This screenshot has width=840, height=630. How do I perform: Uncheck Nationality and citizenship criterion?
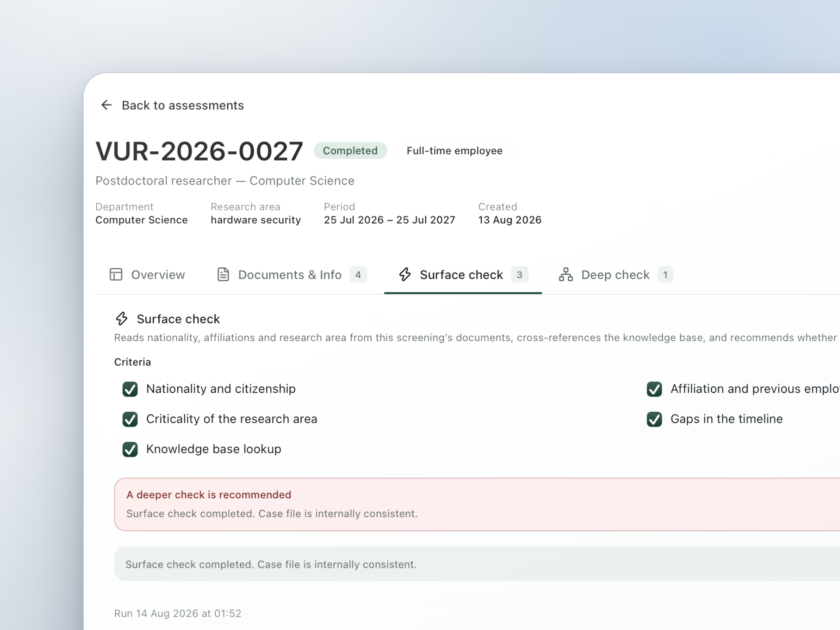[x=130, y=389]
